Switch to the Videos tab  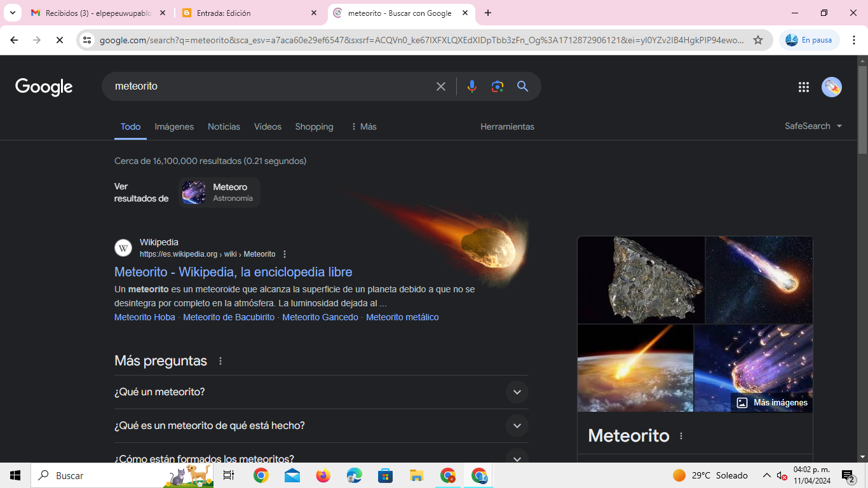268,126
